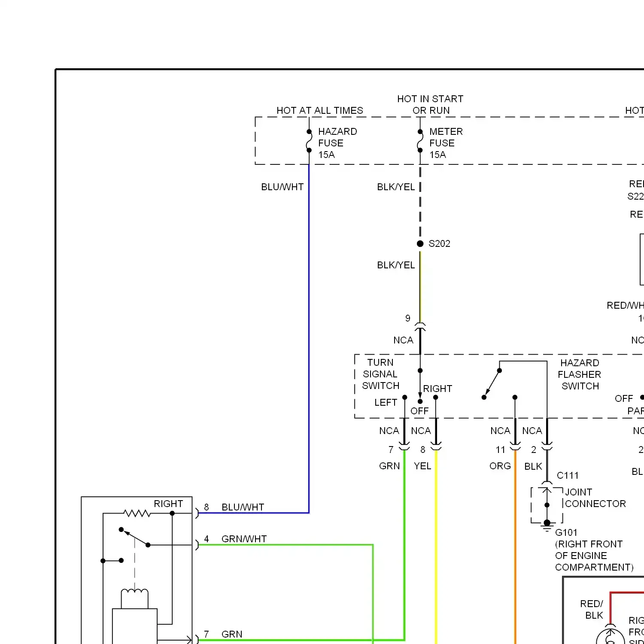This screenshot has width=644, height=644.
Task: Select the RIGHT label in the turn signal switch
Action: click(437, 389)
